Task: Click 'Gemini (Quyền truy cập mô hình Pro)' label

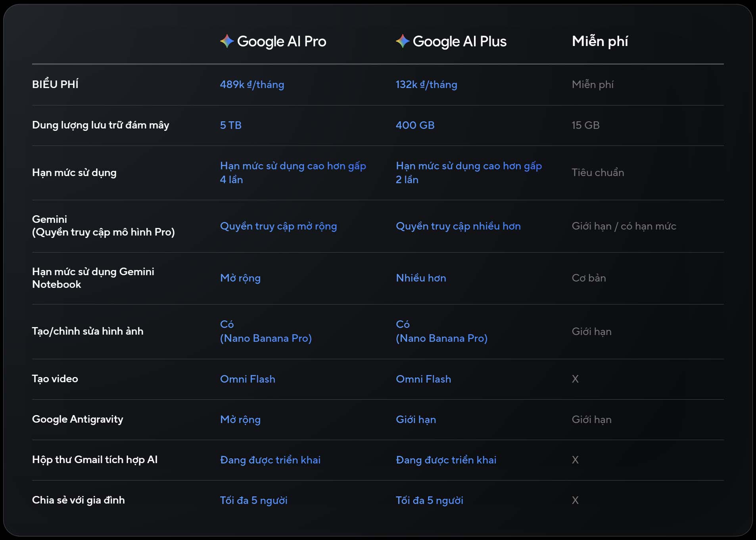Action: pyautogui.click(x=104, y=226)
